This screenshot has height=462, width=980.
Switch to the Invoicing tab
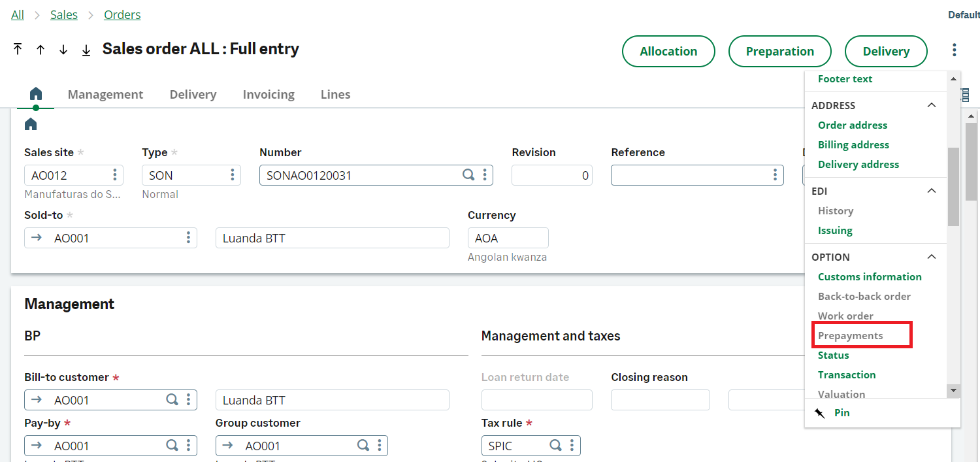point(269,95)
